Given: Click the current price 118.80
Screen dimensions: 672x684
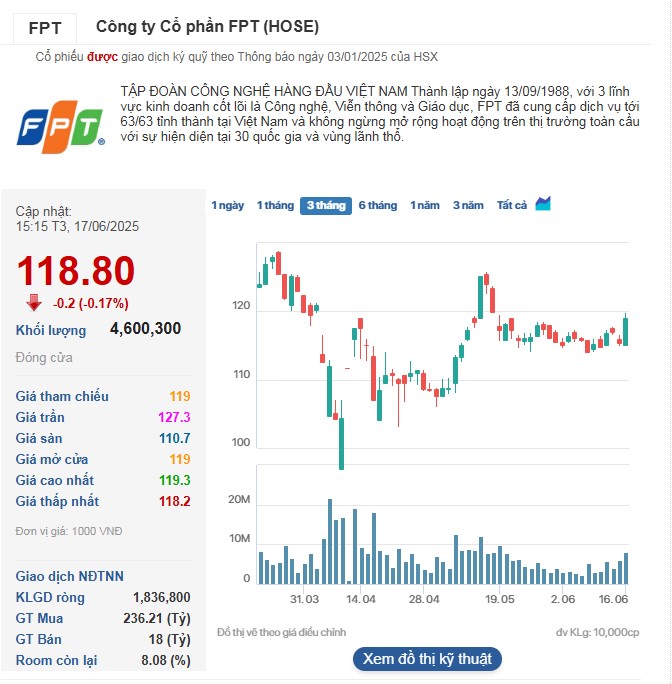Looking at the screenshot, I should [x=76, y=271].
